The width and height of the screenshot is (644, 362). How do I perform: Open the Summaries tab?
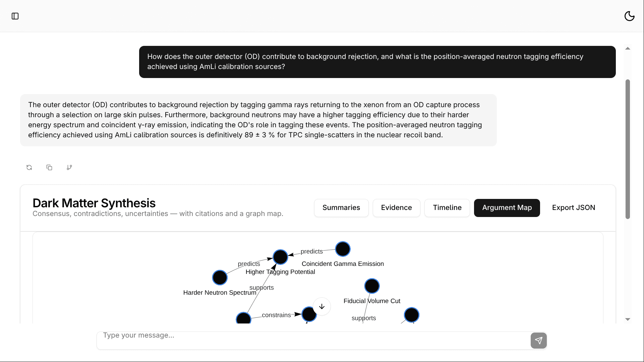click(341, 208)
